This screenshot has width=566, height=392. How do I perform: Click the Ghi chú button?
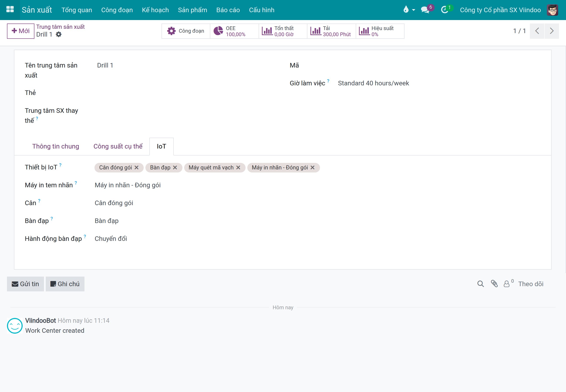(x=65, y=284)
